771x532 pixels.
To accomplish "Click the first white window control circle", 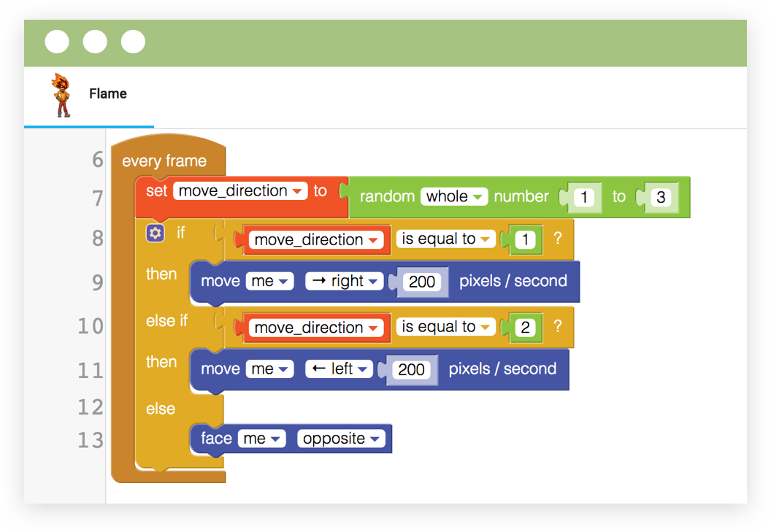I will click(57, 42).
